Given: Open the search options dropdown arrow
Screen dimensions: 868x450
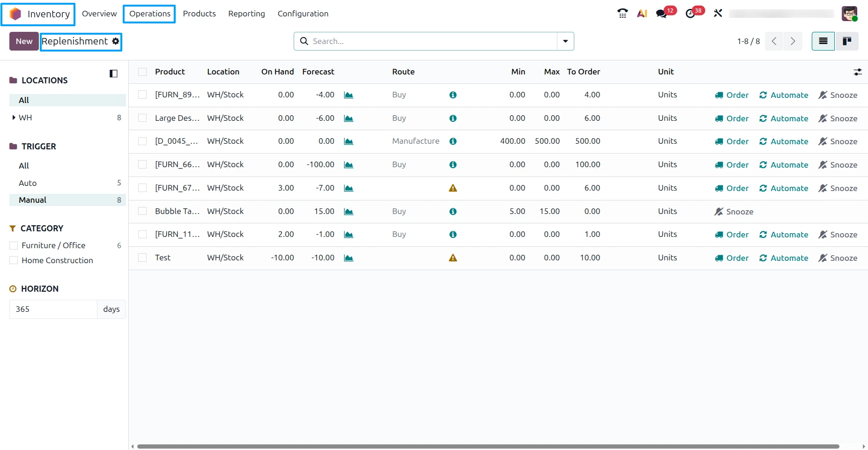Looking at the screenshot, I should [x=565, y=41].
